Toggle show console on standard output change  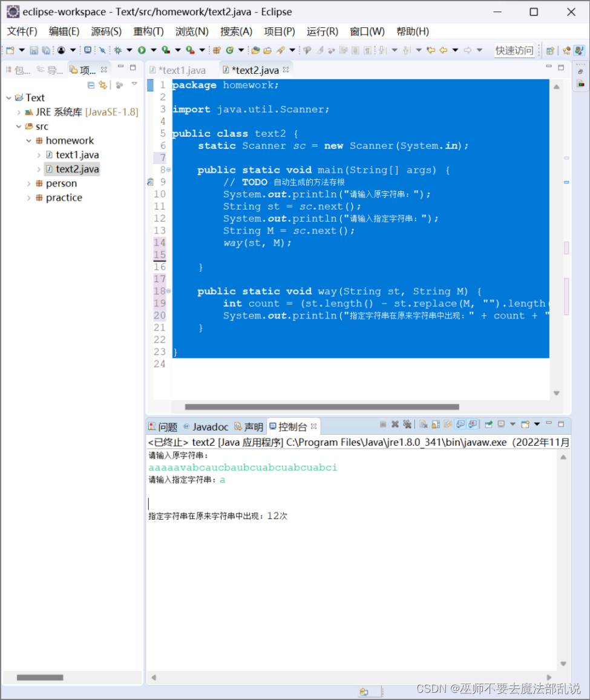tap(460, 424)
